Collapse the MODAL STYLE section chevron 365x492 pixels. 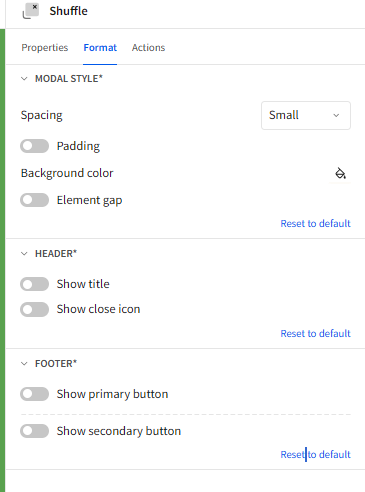[x=24, y=79]
